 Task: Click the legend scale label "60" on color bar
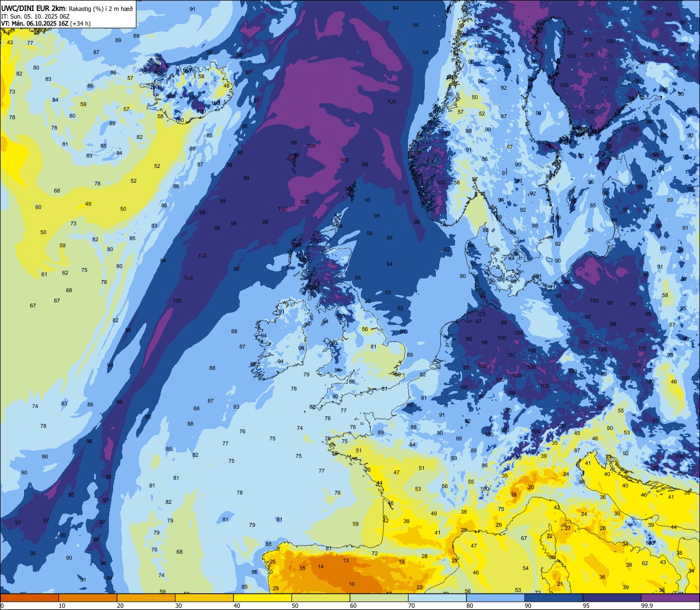(x=354, y=606)
